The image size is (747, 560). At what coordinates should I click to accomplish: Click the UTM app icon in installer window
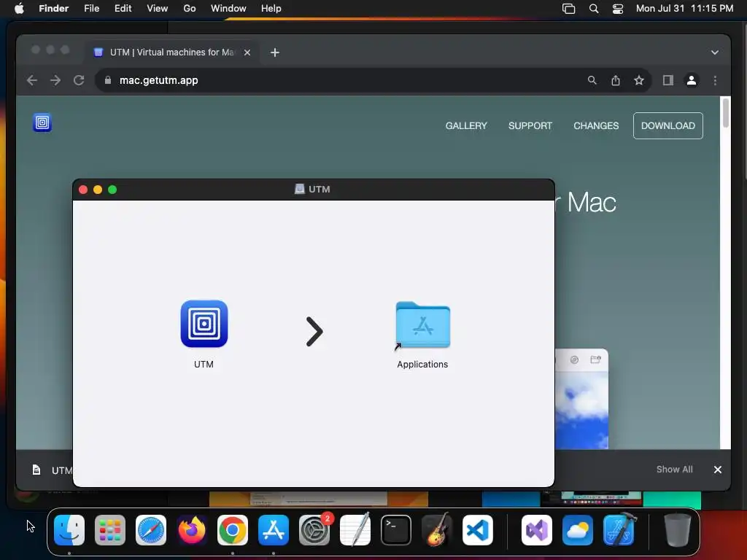tap(204, 324)
